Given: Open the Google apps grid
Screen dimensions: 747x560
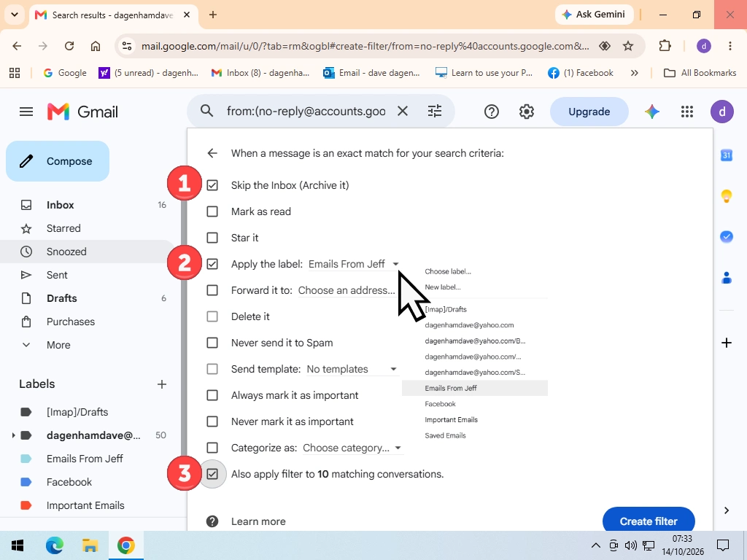Looking at the screenshot, I should [x=687, y=112].
